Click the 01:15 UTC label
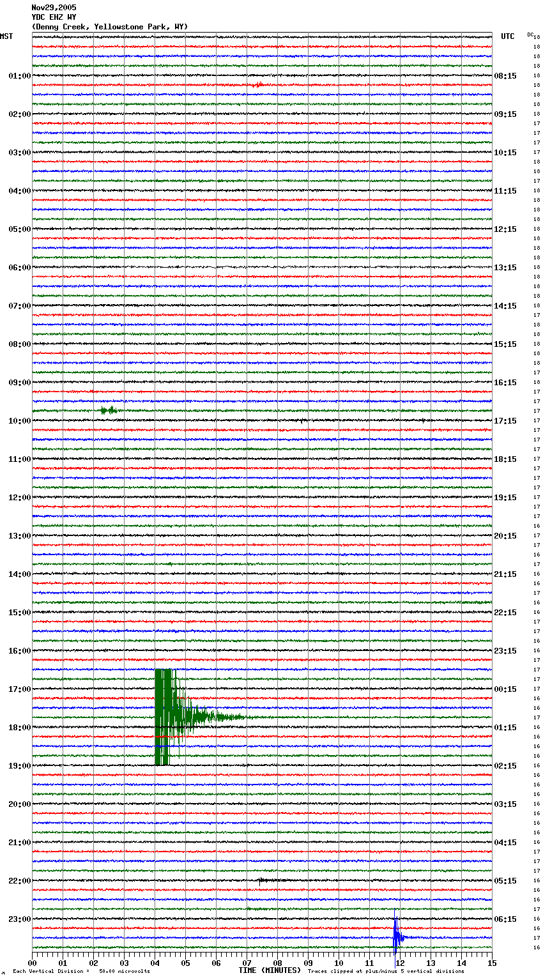The image size is (543, 980). (505, 728)
